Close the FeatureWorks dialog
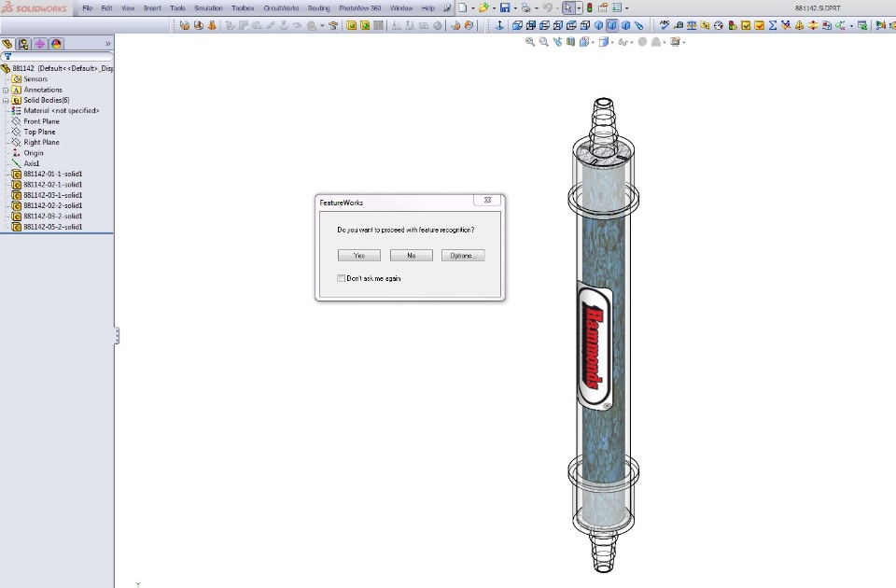896x588 pixels. 487,200
